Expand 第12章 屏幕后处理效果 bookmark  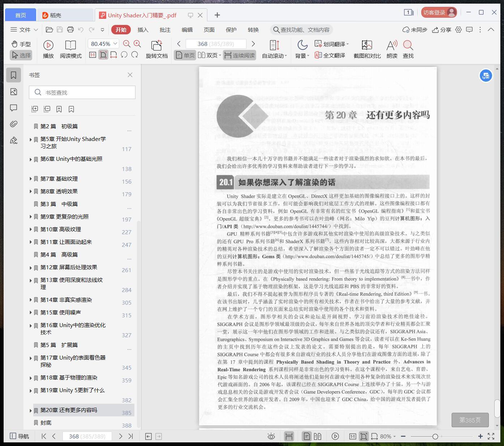[30, 267]
